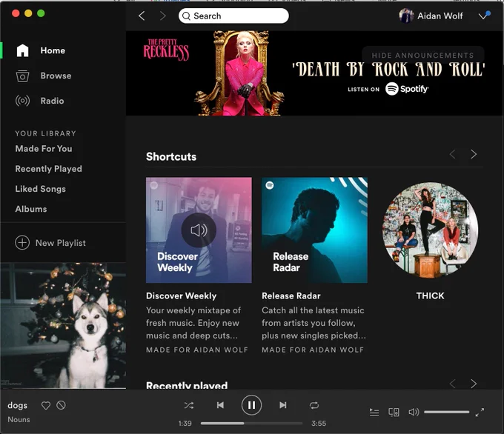Screen dimensions: 504x434
Task: Show previous Recently played with left chevron
Action: [x=453, y=384]
